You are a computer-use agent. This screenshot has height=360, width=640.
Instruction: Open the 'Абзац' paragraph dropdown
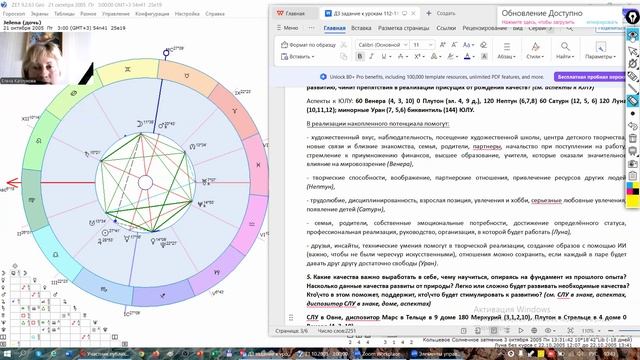coord(507,51)
